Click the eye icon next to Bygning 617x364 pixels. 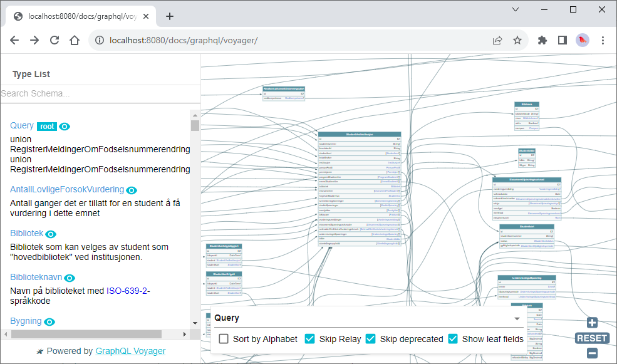pos(49,321)
